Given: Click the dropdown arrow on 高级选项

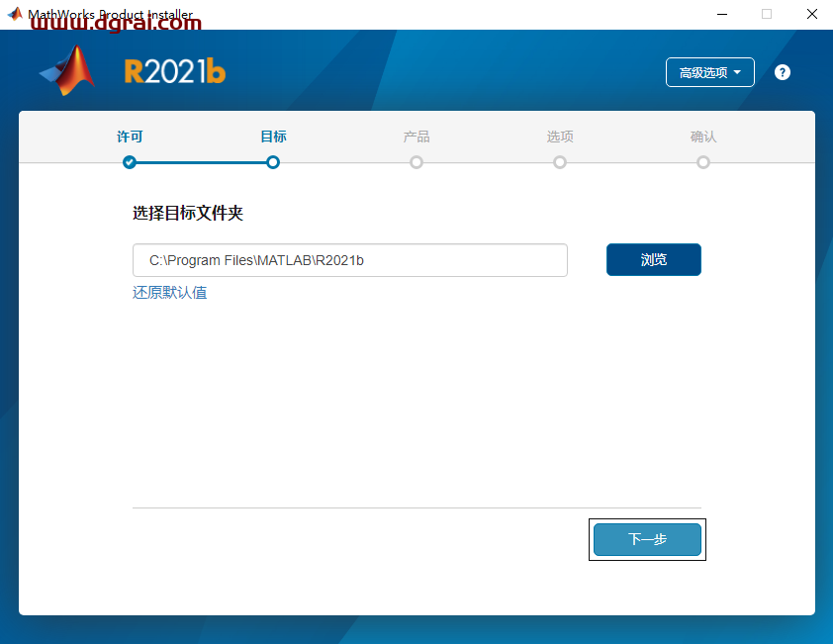Looking at the screenshot, I should pos(737,72).
